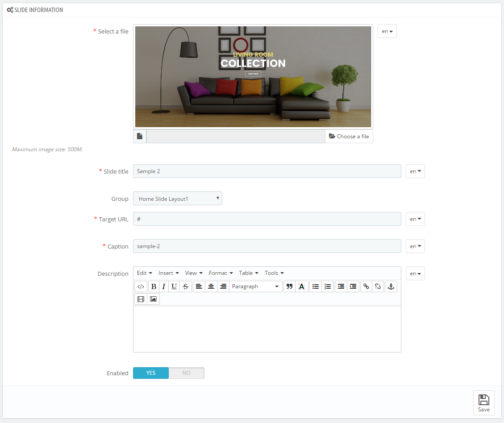Insert a bullet list

[316, 286]
